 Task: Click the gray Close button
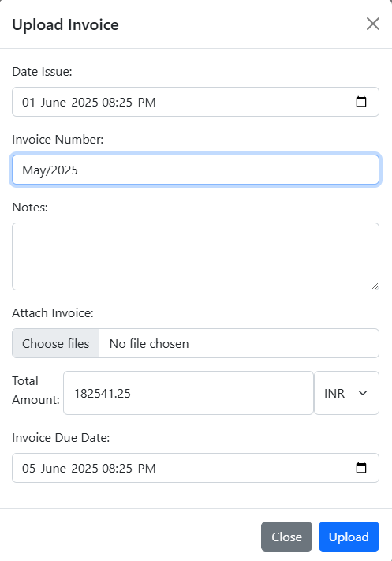click(x=286, y=537)
